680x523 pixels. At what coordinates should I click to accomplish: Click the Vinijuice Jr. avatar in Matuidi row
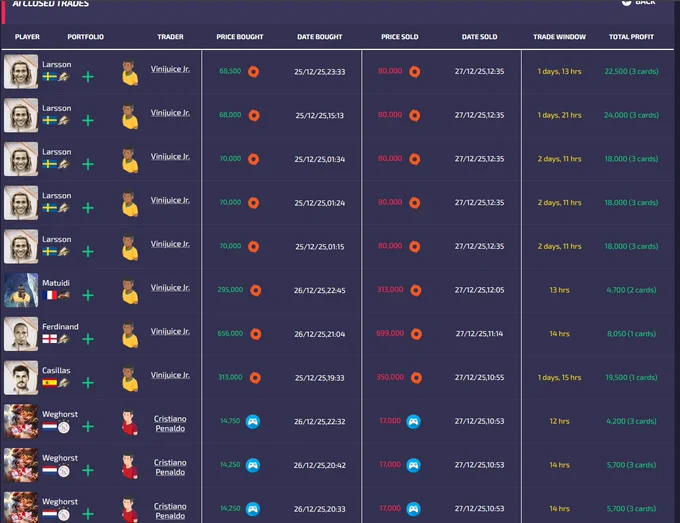(130, 291)
